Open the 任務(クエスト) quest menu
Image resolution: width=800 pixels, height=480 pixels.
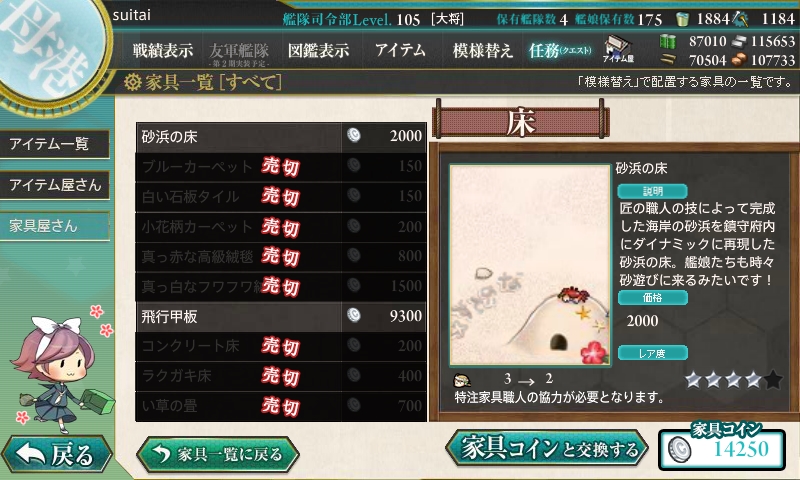(560, 50)
